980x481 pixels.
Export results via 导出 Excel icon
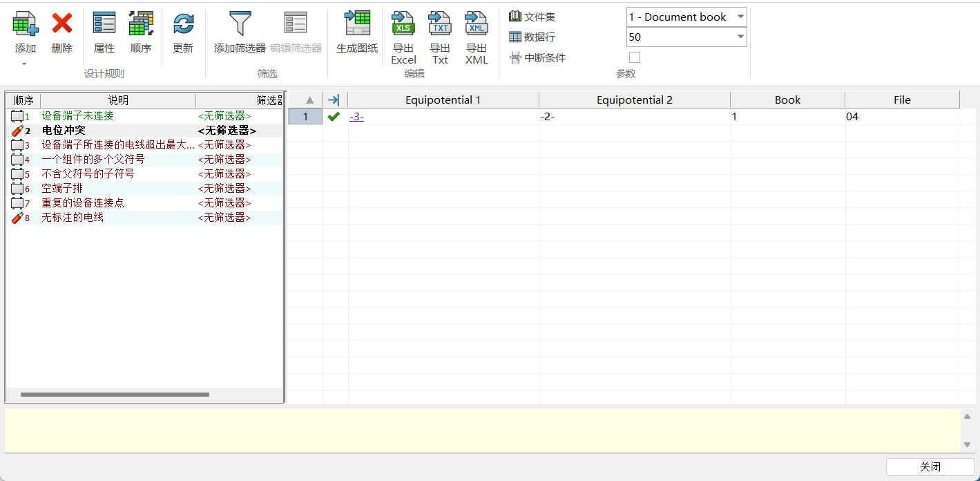pyautogui.click(x=403, y=24)
